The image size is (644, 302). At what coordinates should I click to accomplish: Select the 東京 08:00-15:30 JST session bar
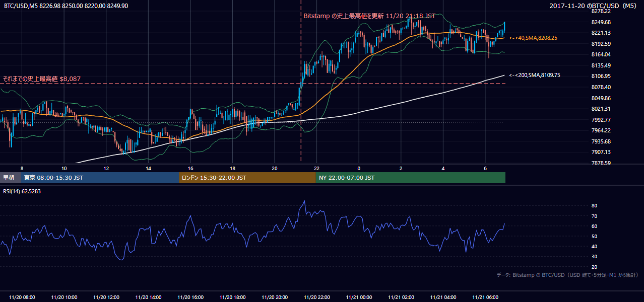tap(100, 178)
